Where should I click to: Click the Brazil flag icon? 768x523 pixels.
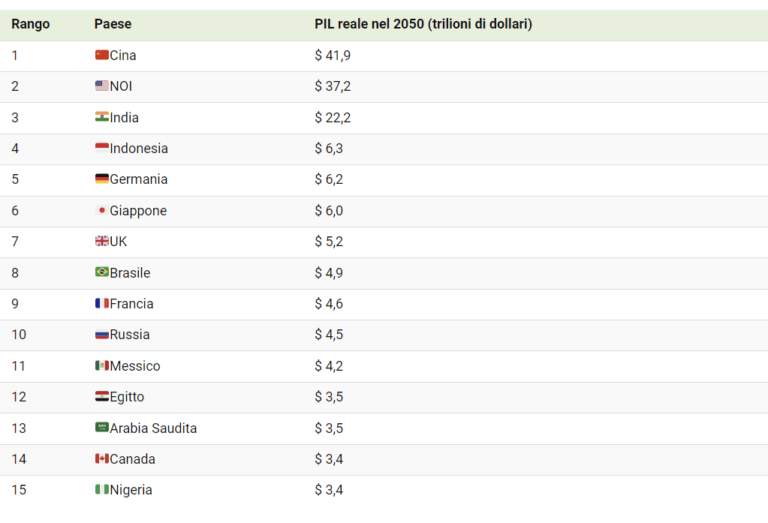click(102, 272)
